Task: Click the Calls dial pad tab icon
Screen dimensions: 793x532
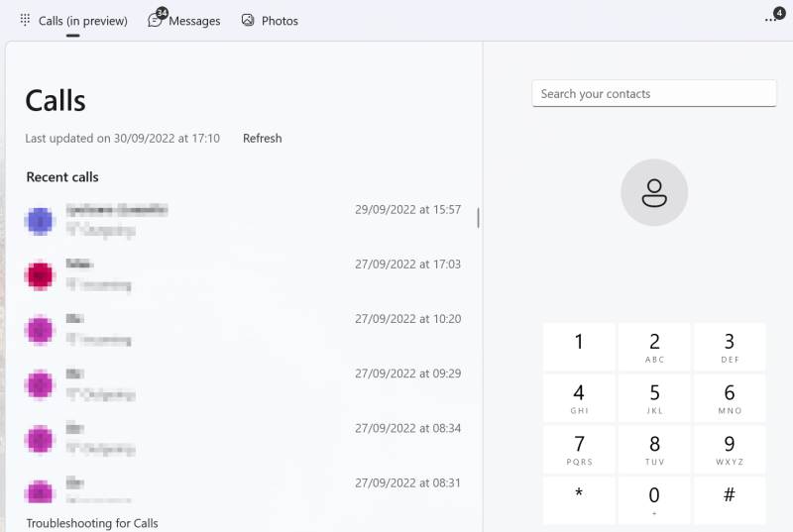Action: coord(25,21)
